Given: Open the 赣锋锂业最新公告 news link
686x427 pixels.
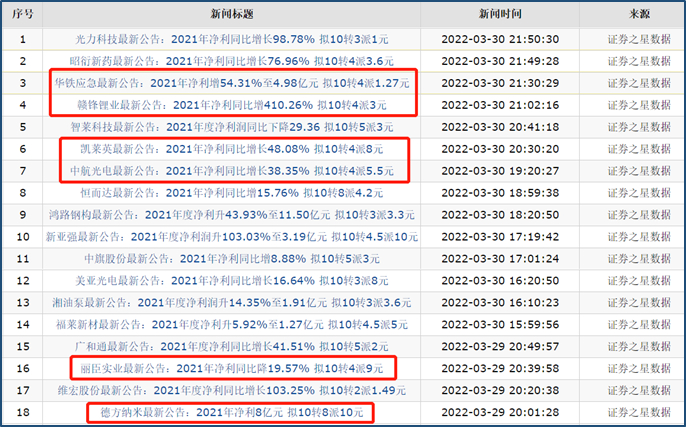Looking at the screenshot, I should [x=232, y=105].
